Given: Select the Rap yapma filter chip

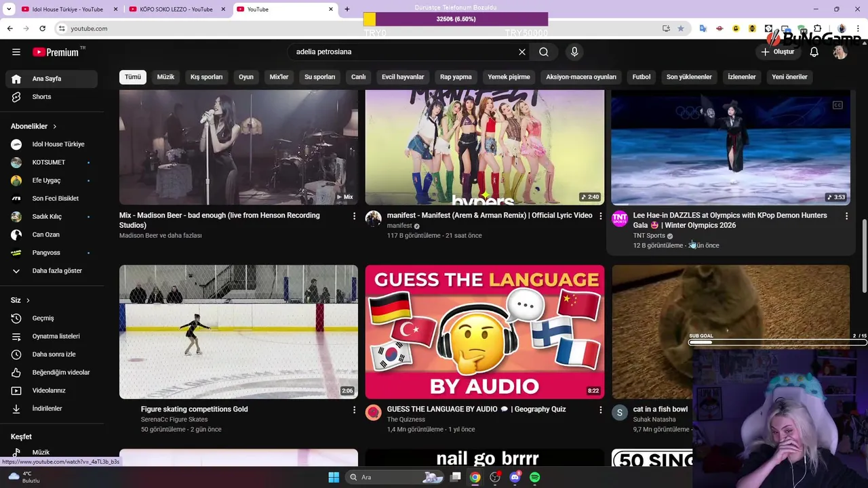Looking at the screenshot, I should tap(456, 77).
